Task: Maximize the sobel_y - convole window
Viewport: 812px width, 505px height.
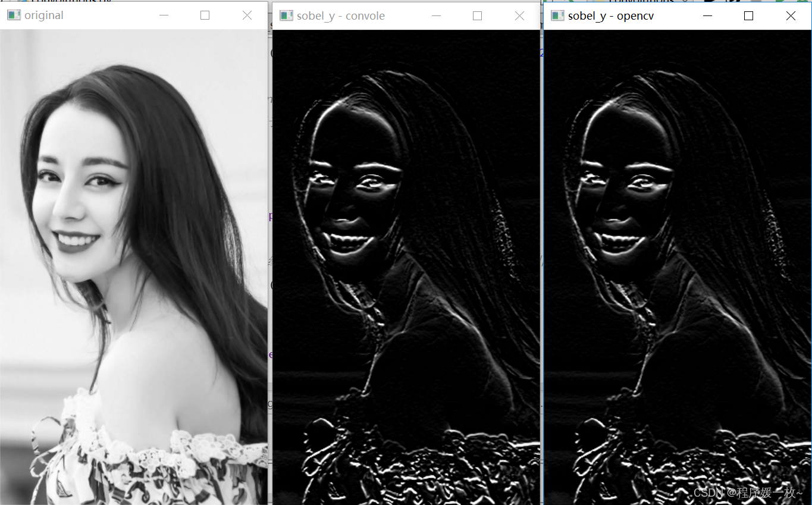Action: pos(477,16)
